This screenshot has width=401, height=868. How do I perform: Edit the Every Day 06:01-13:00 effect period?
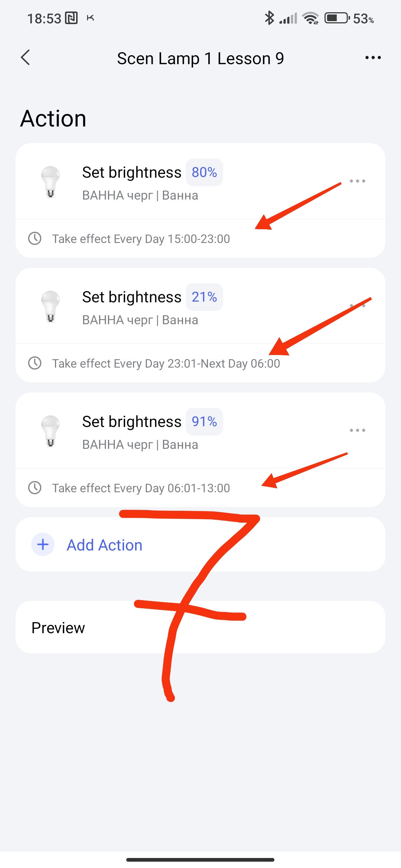coord(141,488)
